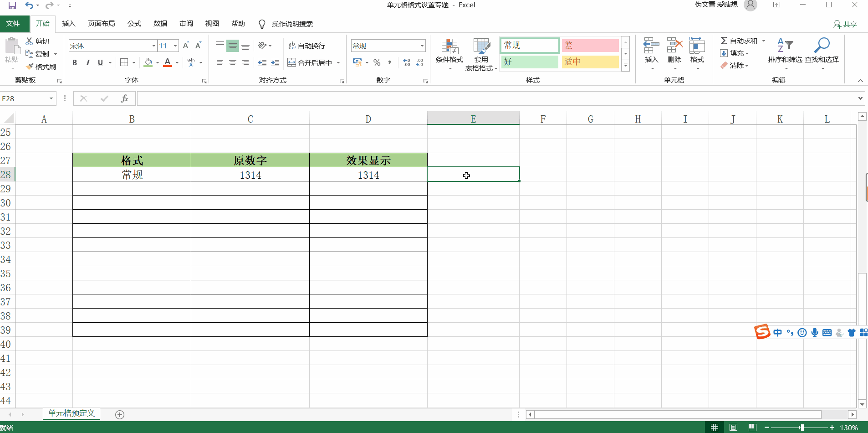Open Conditional Formatting menu

coord(449,54)
